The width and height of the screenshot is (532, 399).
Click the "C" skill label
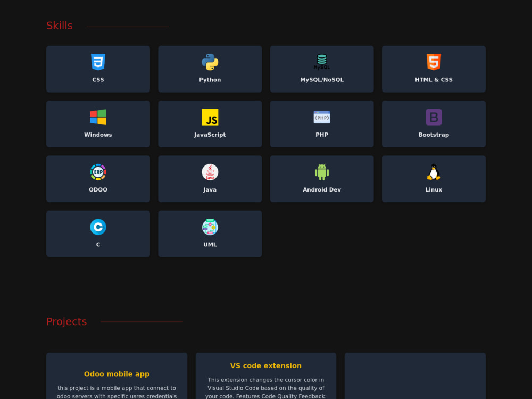click(x=98, y=245)
